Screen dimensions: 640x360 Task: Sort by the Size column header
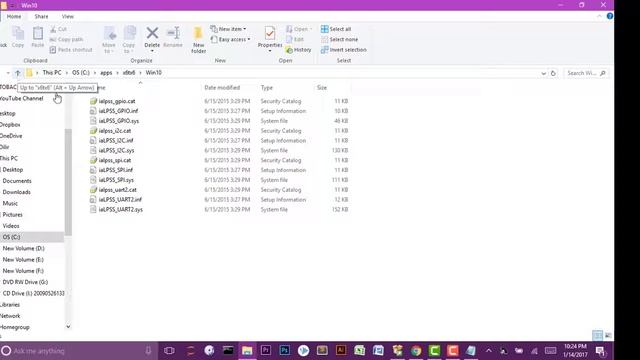point(322,88)
